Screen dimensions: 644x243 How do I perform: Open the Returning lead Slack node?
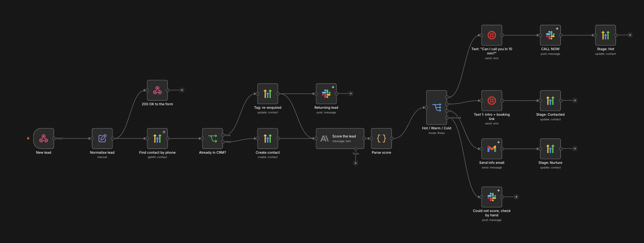click(x=326, y=94)
